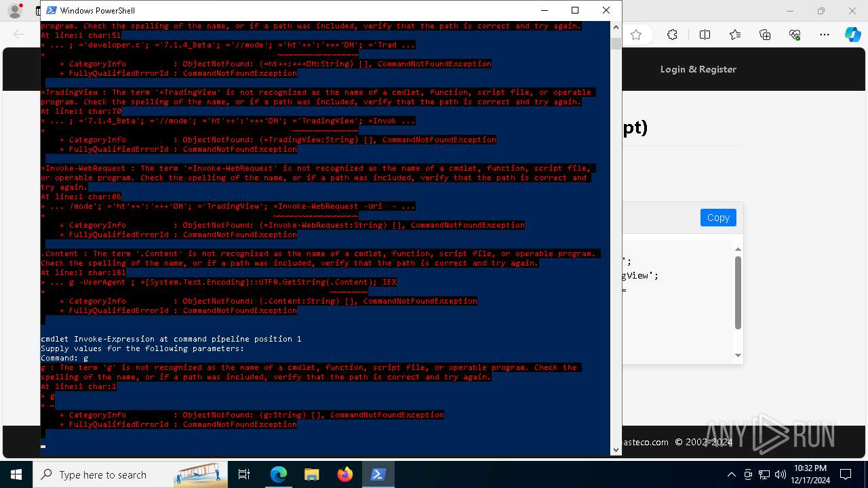The width and height of the screenshot is (868, 488).
Task: Open the clock and date display
Action: [810, 474]
